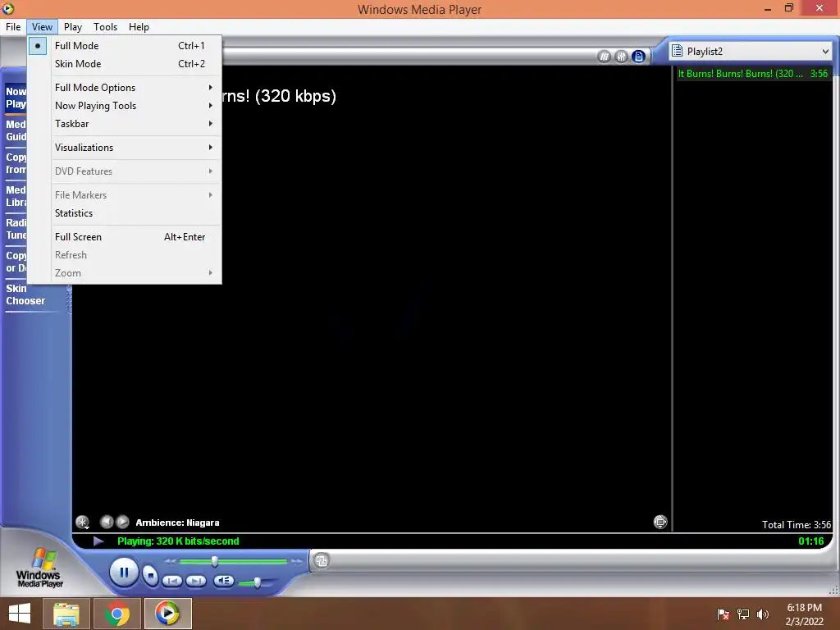840x630 pixels.
Task: Open system volume tray icon
Action: coord(762,614)
